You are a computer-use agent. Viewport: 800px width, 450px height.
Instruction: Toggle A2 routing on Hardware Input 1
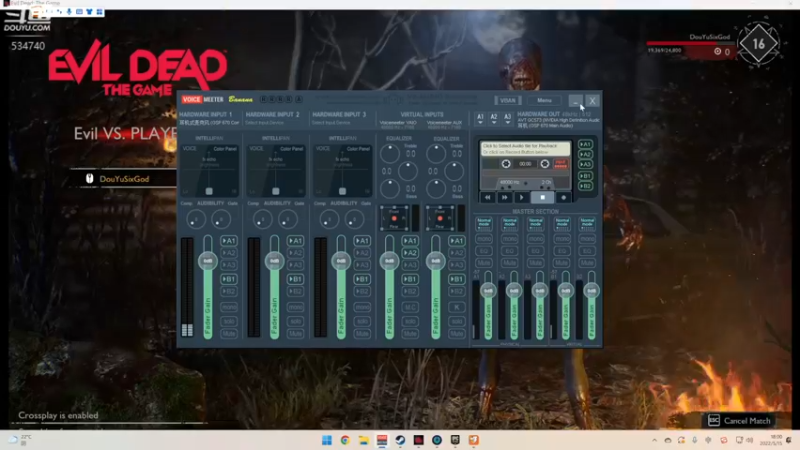[229, 253]
